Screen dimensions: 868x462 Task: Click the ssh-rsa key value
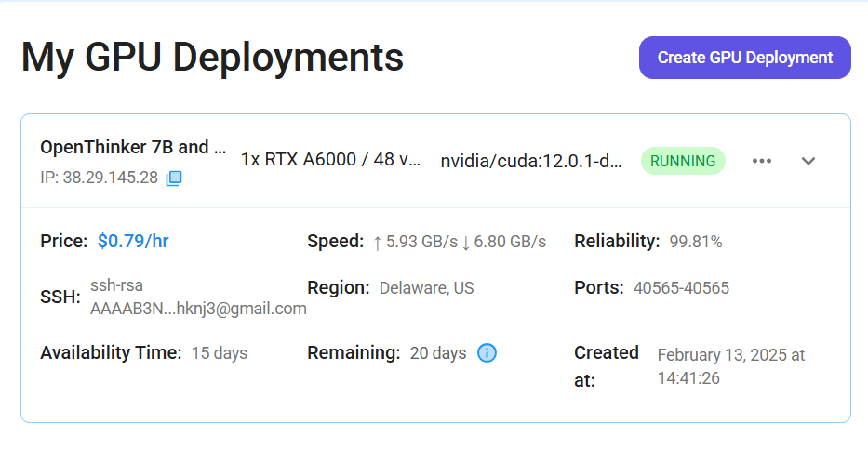(198, 297)
